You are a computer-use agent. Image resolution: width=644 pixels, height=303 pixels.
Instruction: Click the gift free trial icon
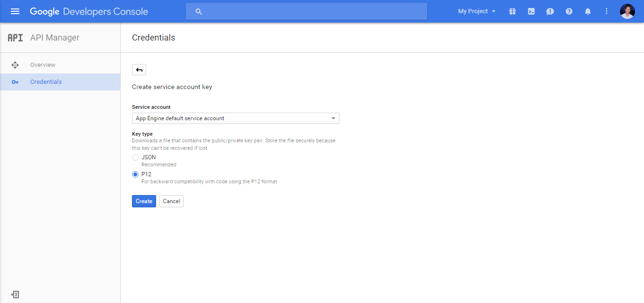coord(512,11)
